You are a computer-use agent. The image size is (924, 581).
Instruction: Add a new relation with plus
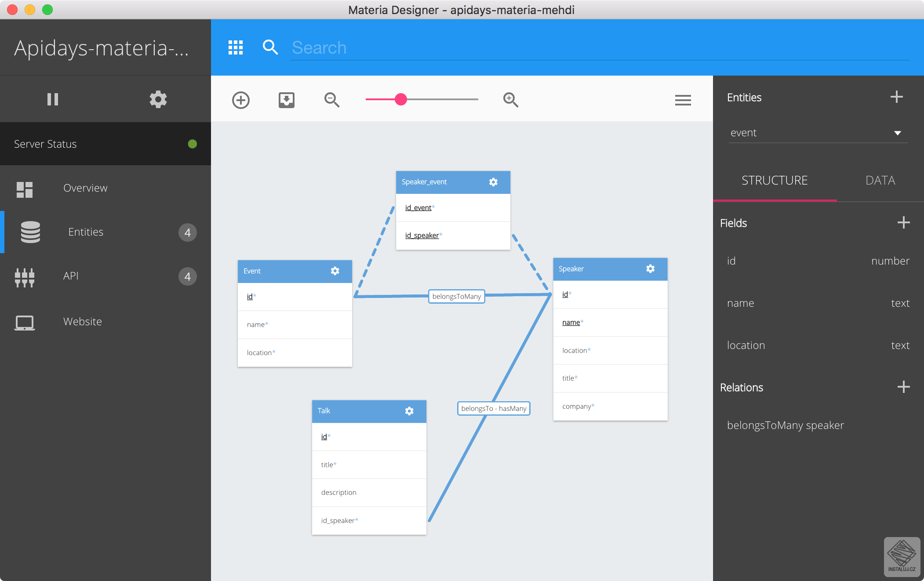(x=903, y=387)
